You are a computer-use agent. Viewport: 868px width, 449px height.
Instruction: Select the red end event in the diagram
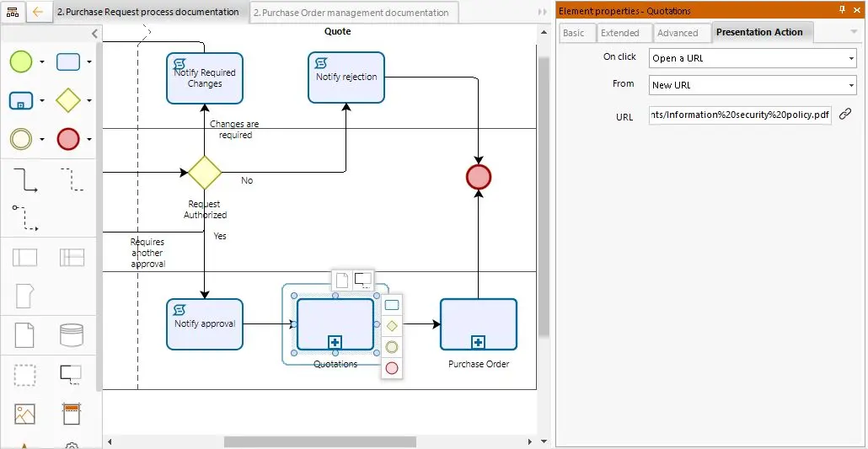click(479, 177)
